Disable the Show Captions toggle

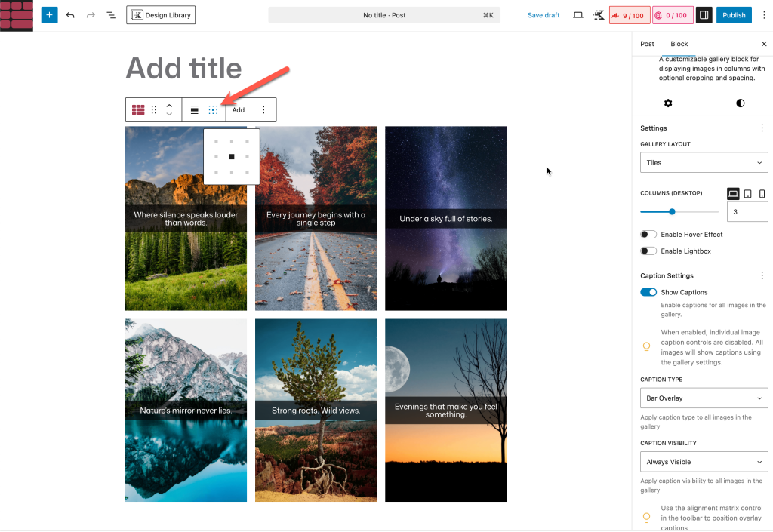pyautogui.click(x=648, y=293)
